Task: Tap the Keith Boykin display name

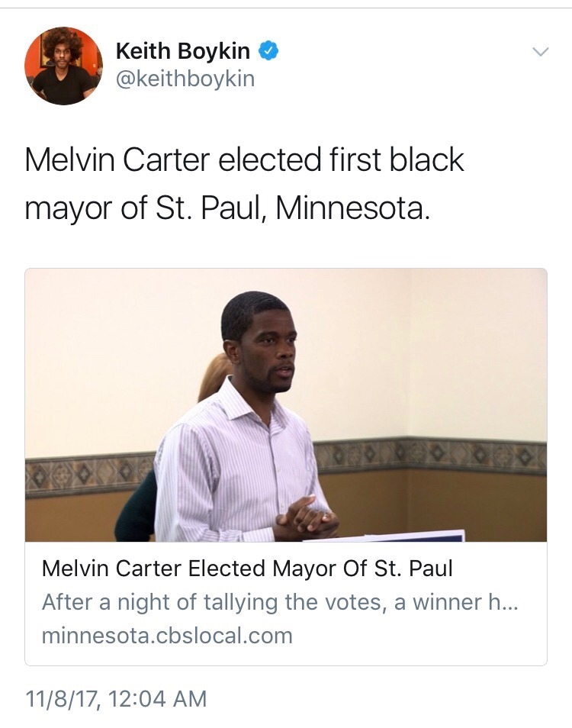Action: (x=182, y=51)
